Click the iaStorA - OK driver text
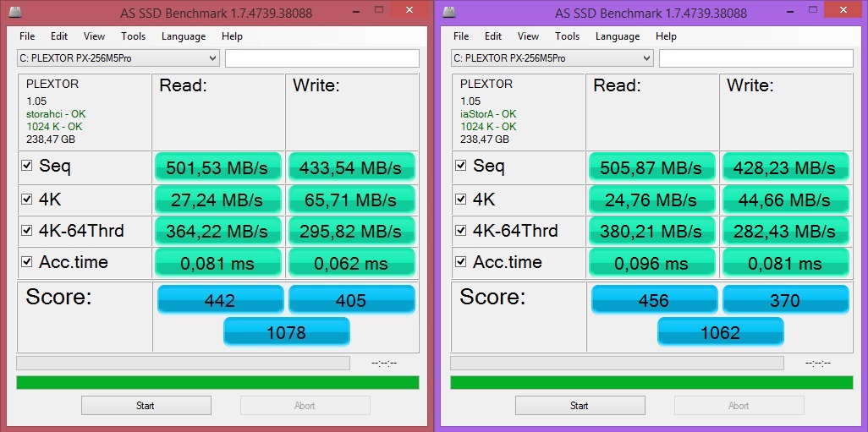Screen dimensions: 868x432 pos(488,114)
